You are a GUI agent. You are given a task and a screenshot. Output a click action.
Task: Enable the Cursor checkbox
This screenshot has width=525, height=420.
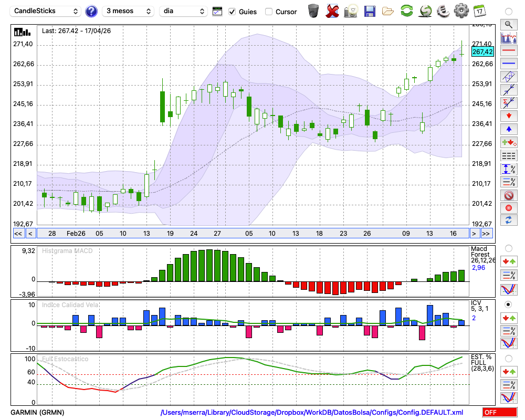coord(268,12)
